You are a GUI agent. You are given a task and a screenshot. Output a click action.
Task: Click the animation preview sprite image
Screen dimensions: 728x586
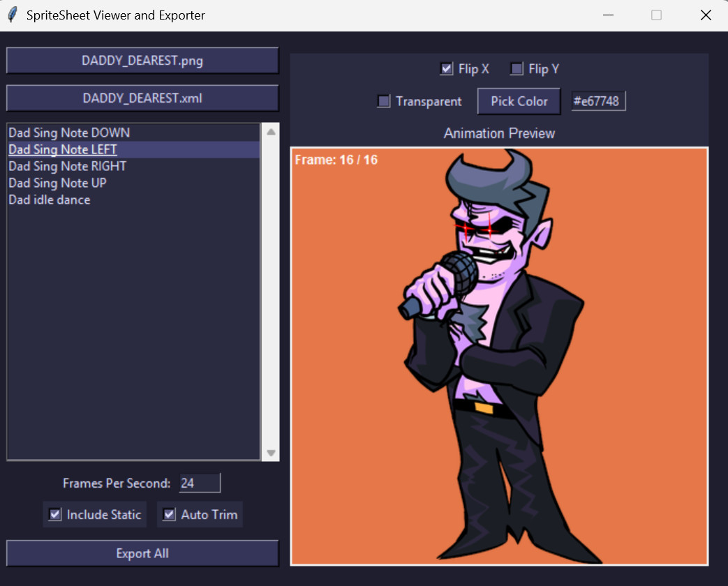[x=499, y=356]
